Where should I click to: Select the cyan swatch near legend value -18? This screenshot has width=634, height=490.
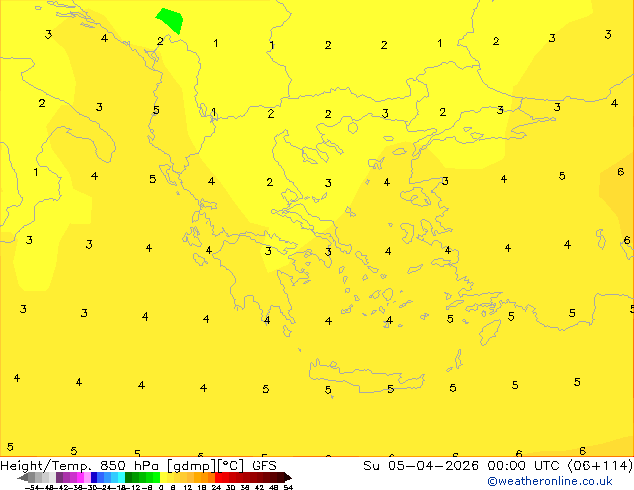(121, 478)
